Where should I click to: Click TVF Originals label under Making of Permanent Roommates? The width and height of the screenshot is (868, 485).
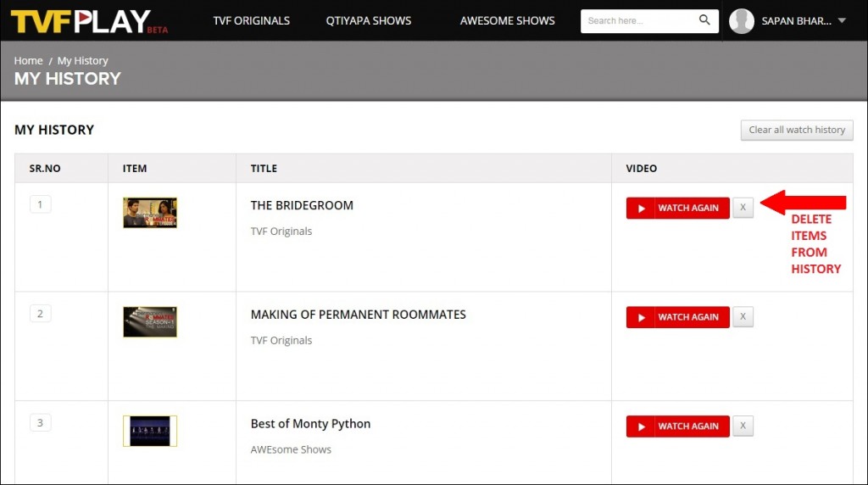point(281,340)
